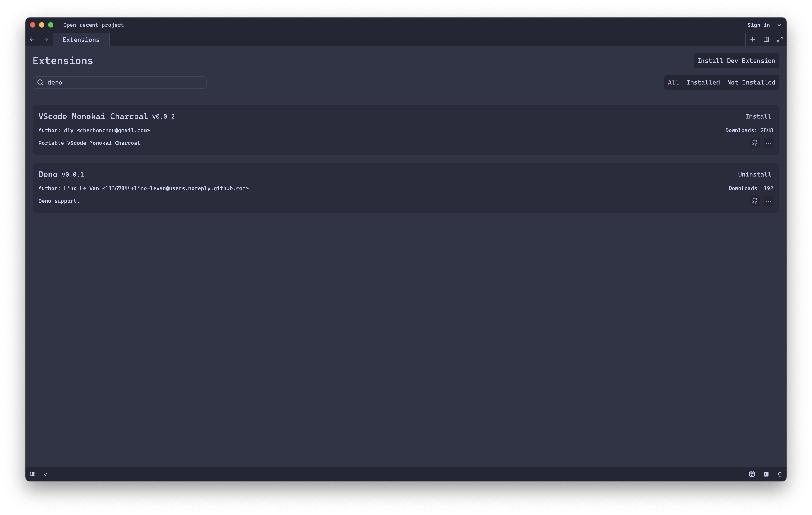
Task: Select the Not Installed filter
Action: point(751,83)
